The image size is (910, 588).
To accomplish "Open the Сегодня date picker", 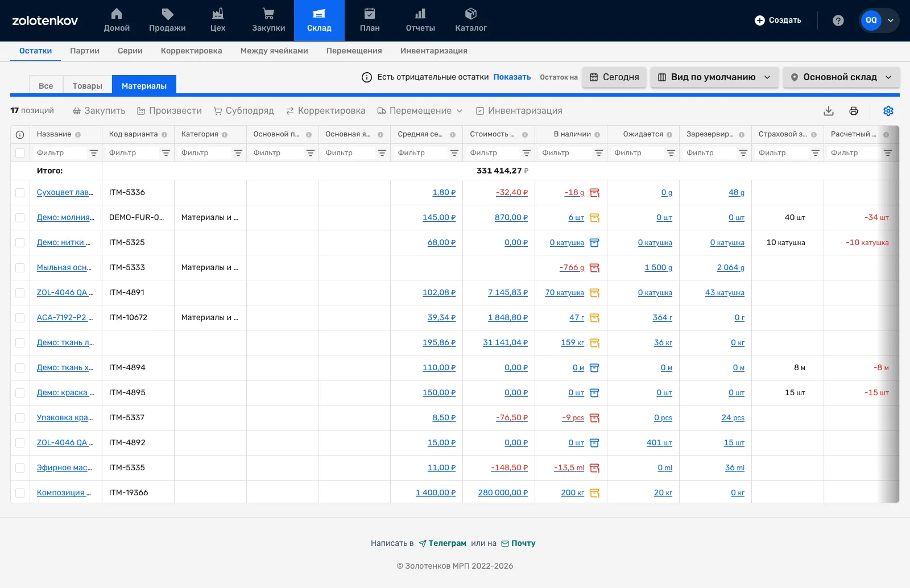I will pos(614,77).
